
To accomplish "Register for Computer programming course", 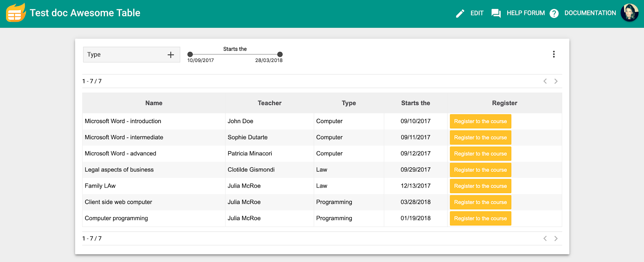I will point(481,219).
